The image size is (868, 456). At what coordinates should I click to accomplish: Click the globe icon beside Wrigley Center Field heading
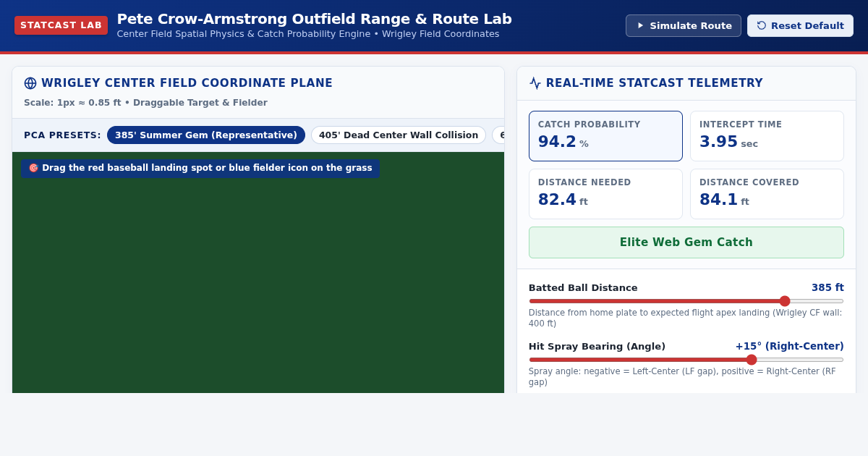[30, 83]
